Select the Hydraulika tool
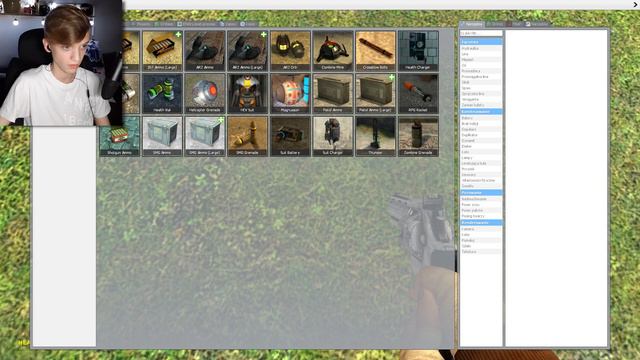This screenshot has width=640, height=360. point(481,48)
